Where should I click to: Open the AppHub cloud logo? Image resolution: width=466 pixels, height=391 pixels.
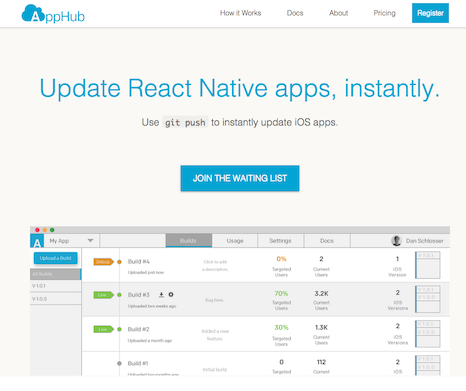53,14
